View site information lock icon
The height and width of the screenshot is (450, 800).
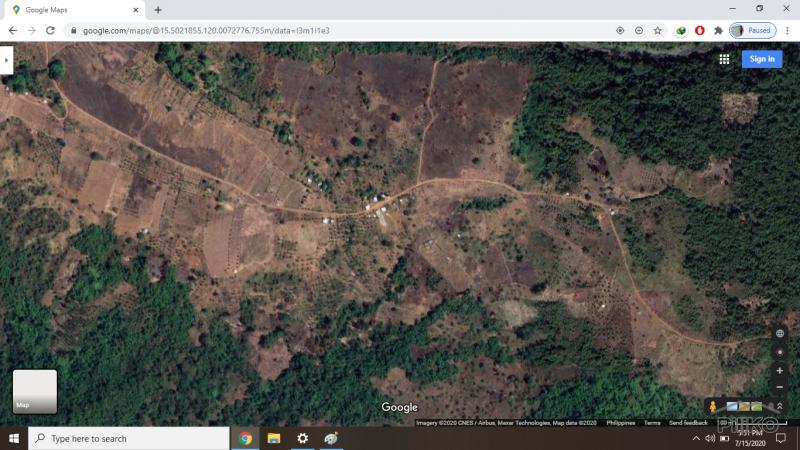(73, 31)
